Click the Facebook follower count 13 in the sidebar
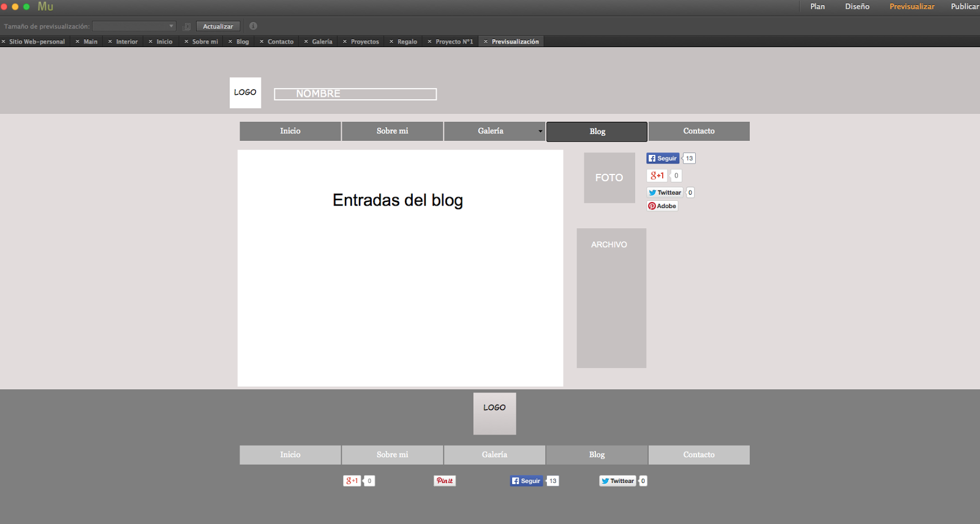980x524 pixels. coord(689,158)
